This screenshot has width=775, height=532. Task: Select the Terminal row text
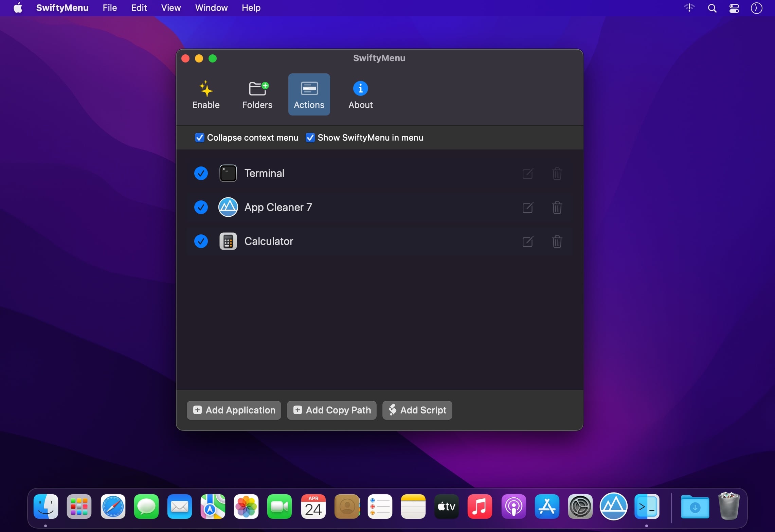(264, 173)
